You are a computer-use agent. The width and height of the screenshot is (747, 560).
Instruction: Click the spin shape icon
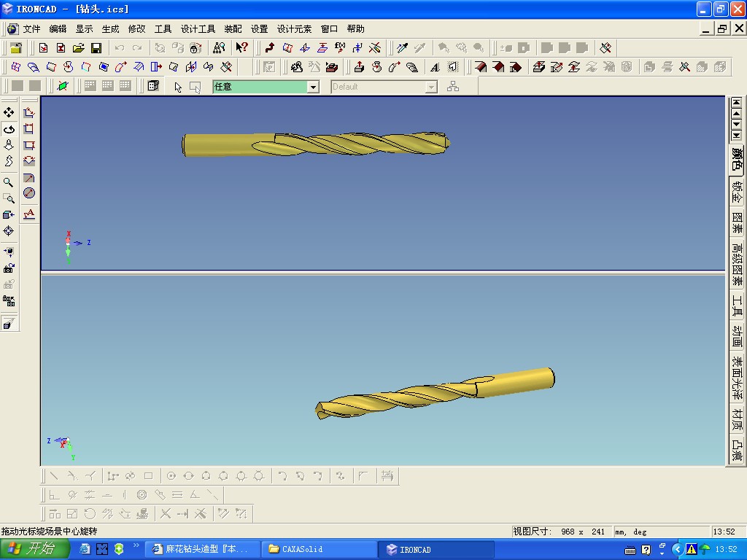[377, 67]
